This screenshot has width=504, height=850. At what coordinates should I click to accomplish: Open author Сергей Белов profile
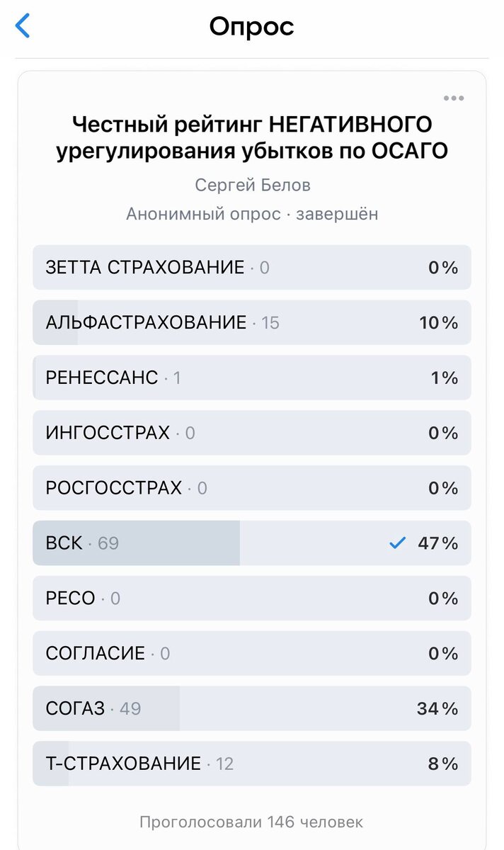(253, 185)
